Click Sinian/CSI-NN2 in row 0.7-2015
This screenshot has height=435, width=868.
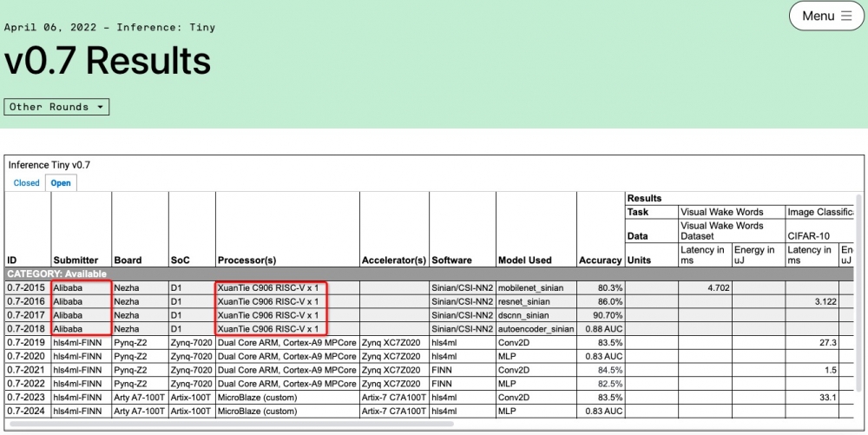pyautogui.click(x=463, y=287)
